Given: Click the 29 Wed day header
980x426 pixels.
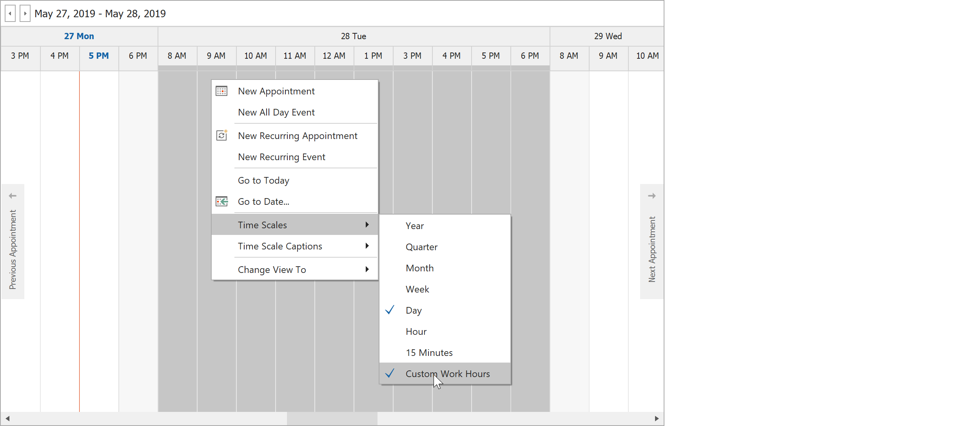Looking at the screenshot, I should [x=608, y=36].
